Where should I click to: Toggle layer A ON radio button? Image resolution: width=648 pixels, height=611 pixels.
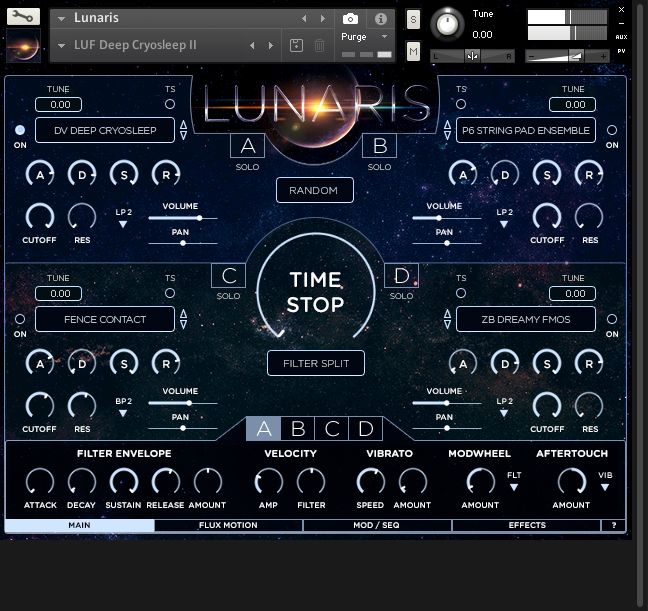pyautogui.click(x=20, y=130)
